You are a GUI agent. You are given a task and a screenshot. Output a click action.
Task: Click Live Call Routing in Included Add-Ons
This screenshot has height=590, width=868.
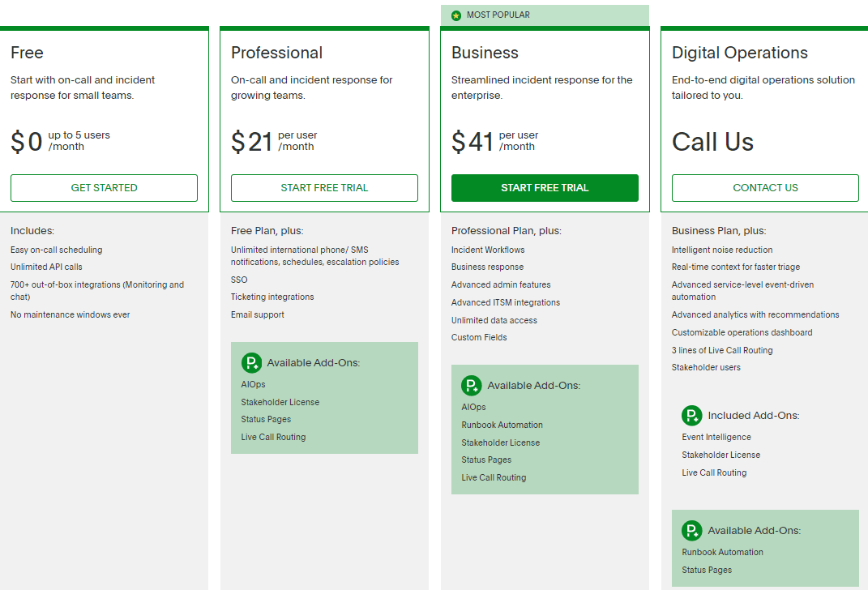(714, 472)
